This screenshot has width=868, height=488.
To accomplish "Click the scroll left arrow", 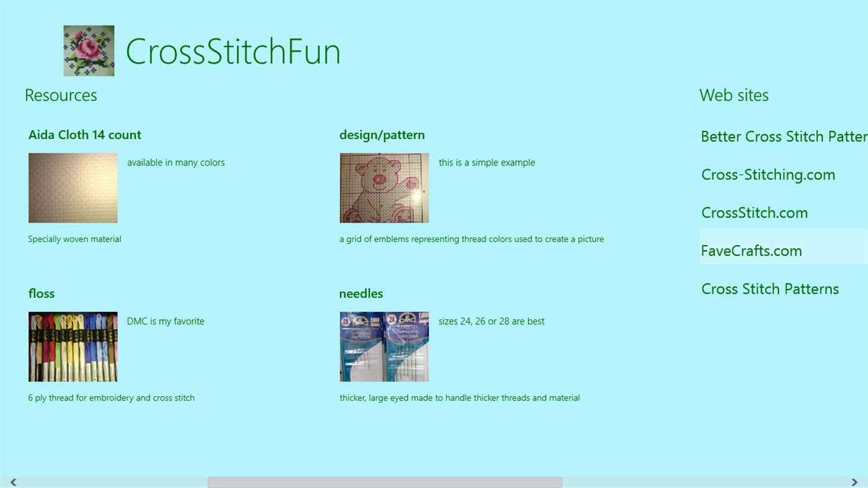I will pyautogui.click(x=13, y=482).
